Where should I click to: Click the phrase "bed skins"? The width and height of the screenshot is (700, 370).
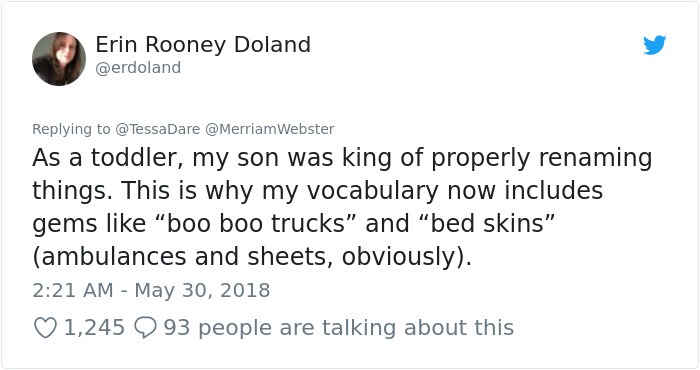[492, 223]
